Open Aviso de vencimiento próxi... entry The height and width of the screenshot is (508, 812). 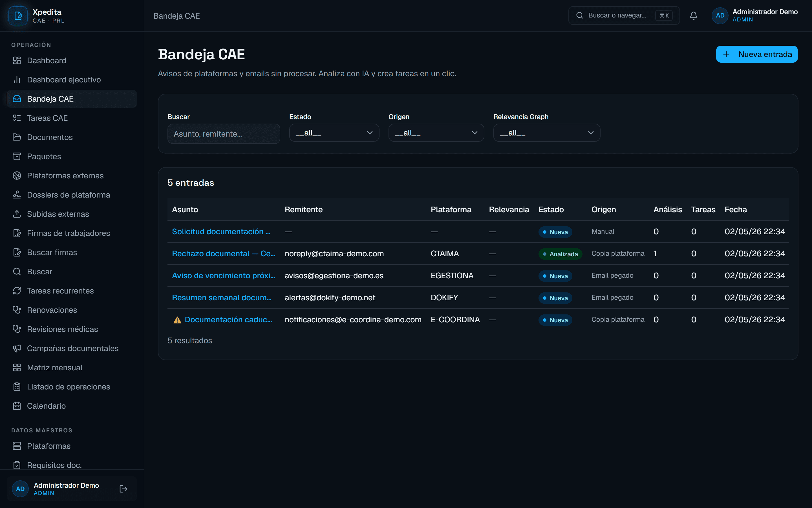tap(224, 275)
